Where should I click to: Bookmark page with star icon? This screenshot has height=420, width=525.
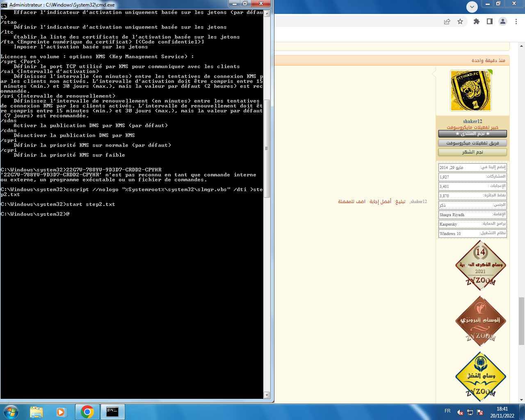click(x=460, y=21)
